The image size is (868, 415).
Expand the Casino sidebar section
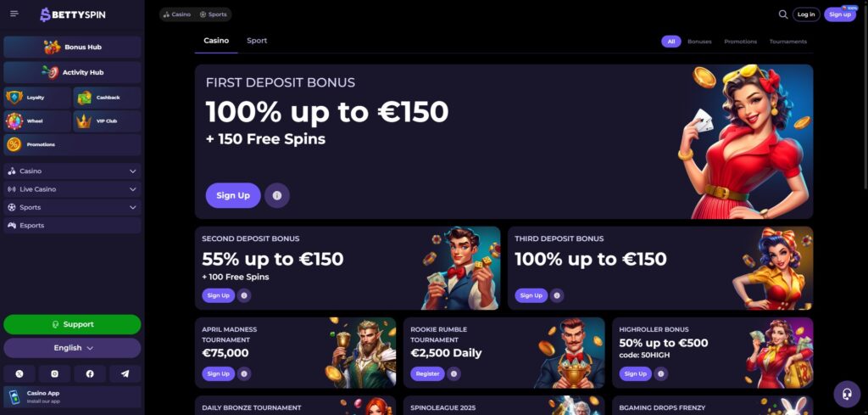pos(72,171)
